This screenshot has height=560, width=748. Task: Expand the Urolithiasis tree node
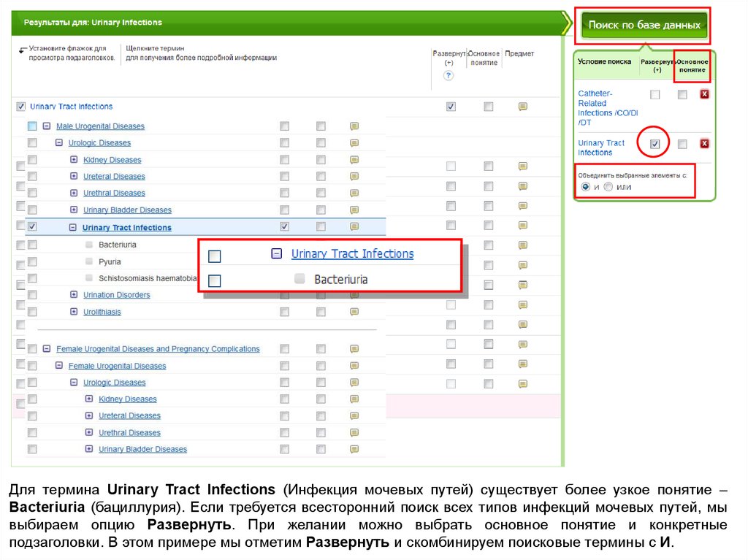[x=73, y=312]
